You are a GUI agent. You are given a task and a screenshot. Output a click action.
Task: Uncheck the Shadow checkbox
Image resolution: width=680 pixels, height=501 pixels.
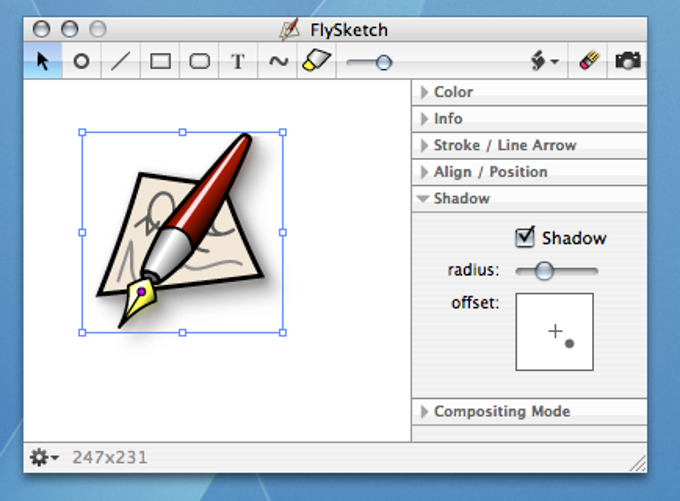(525, 237)
